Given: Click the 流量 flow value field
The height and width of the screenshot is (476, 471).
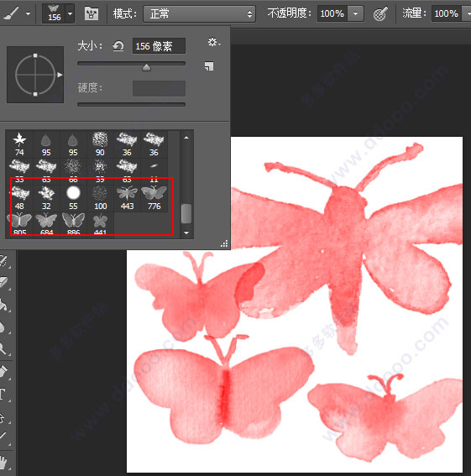Looking at the screenshot, I should coord(447,13).
